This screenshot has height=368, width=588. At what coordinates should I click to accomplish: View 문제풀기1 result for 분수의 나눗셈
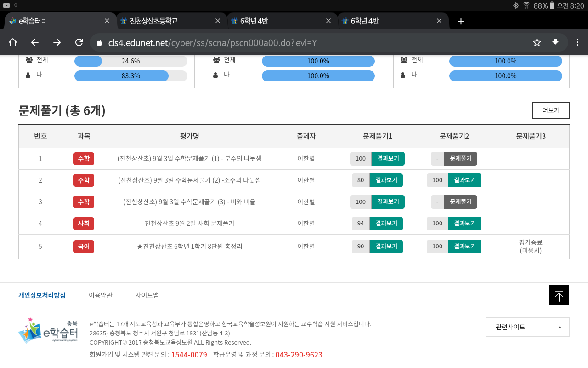[x=388, y=159]
